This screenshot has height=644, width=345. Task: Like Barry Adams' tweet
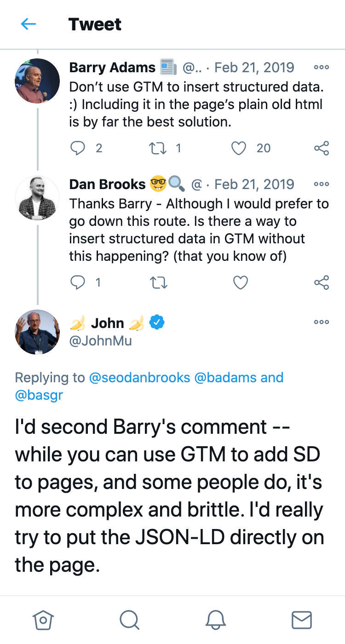pos(239,148)
